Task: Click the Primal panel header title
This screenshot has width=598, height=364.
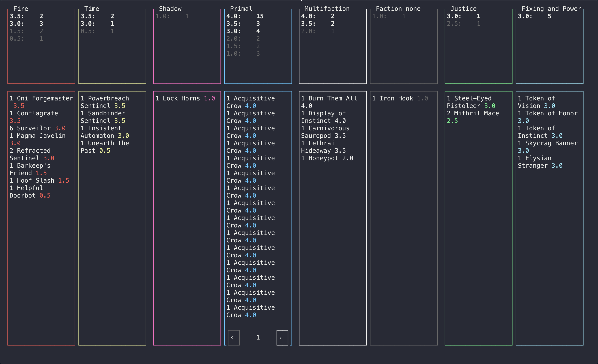Action: 241,9
